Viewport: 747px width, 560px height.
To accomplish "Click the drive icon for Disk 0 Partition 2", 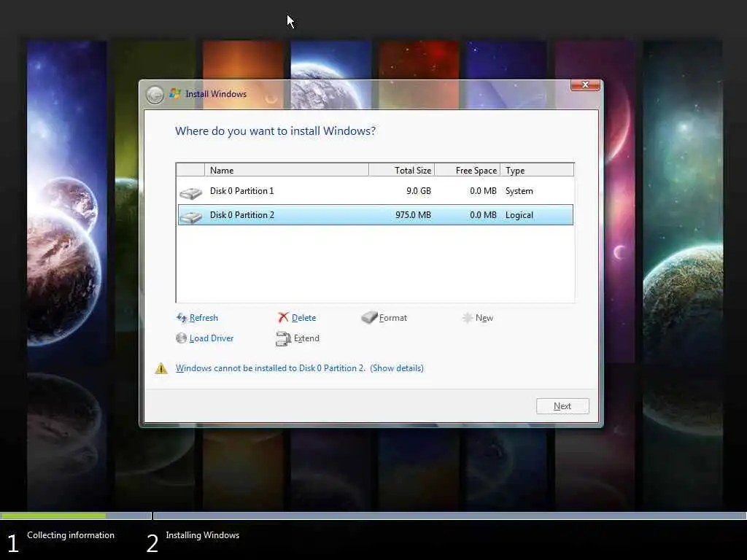I will point(190,217).
